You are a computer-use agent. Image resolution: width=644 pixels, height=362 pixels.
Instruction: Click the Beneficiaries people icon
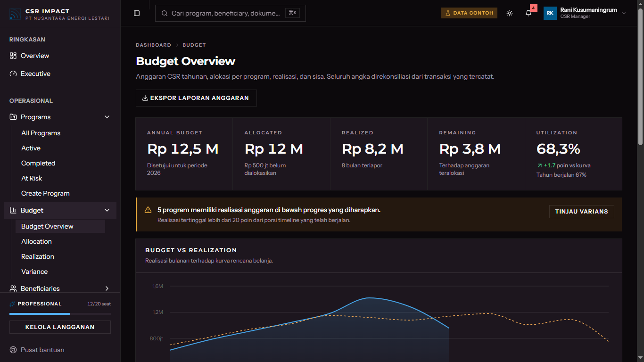click(13, 288)
